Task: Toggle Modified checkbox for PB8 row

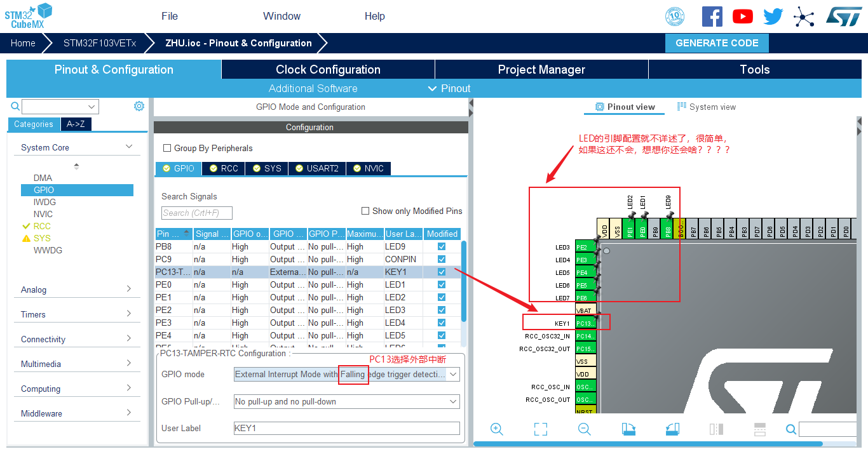Action: (442, 246)
